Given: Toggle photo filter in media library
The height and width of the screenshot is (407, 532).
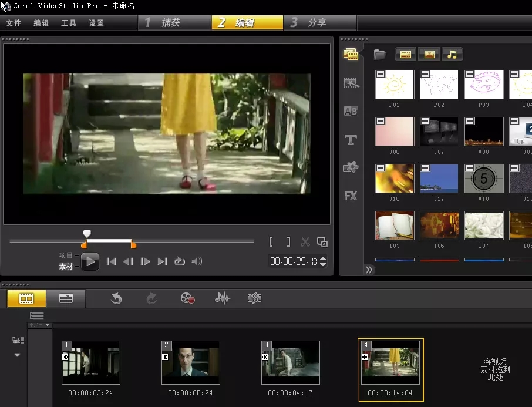Looking at the screenshot, I should click(x=429, y=55).
